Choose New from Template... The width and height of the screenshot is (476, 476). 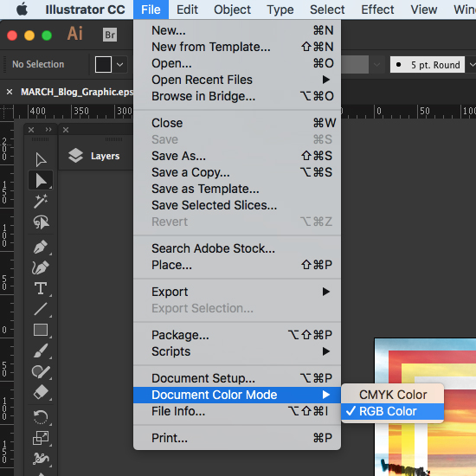click(x=237, y=47)
